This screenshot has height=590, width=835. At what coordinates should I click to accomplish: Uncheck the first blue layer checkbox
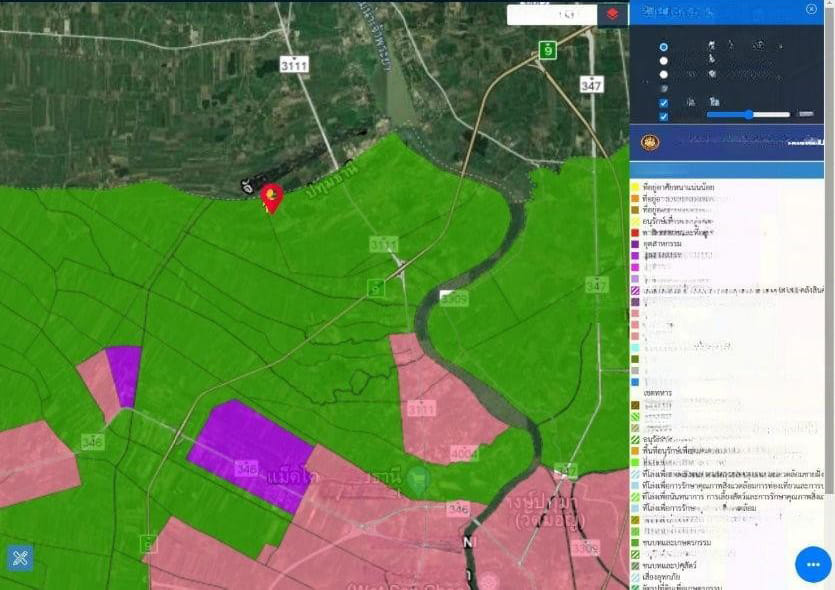click(664, 103)
